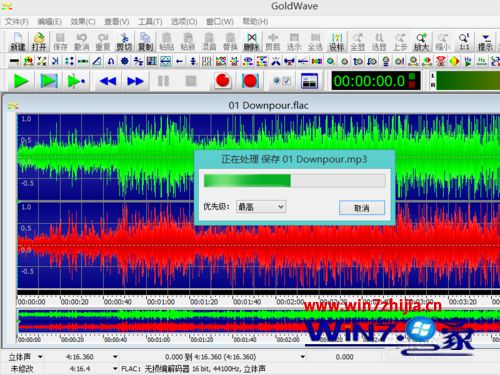Image resolution: width=500 pixels, height=375 pixels.
Task: Click the 缩小 zoom-out icon
Action: click(x=443, y=42)
